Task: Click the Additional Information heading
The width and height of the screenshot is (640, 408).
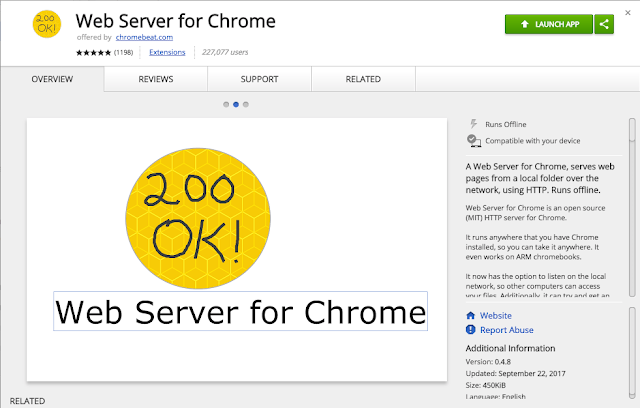Action: [510, 348]
